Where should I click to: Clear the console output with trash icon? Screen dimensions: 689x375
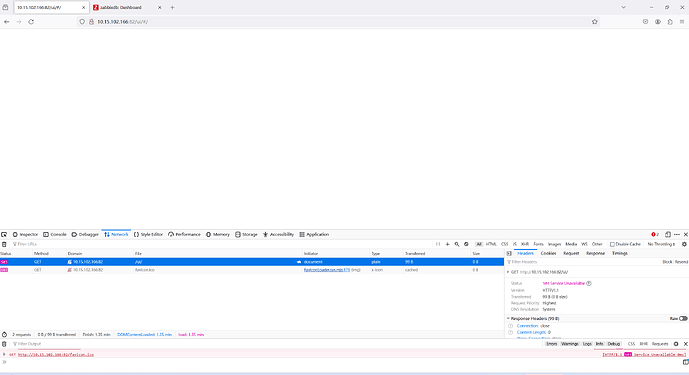pos(4,344)
